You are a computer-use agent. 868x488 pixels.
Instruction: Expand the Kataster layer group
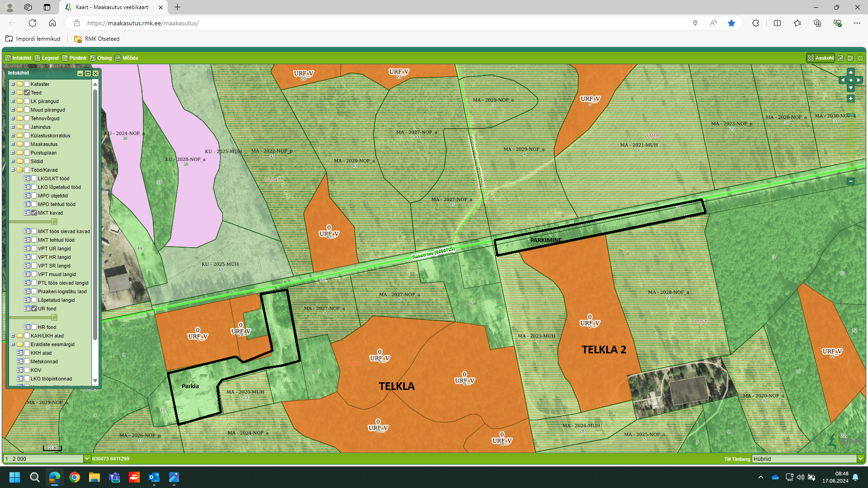click(x=13, y=84)
